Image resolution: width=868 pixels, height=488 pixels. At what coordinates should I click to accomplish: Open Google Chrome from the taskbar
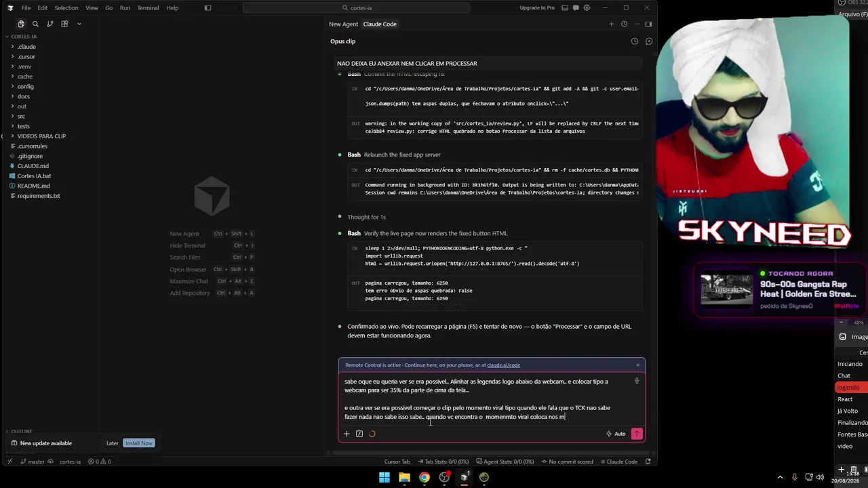[424, 477]
